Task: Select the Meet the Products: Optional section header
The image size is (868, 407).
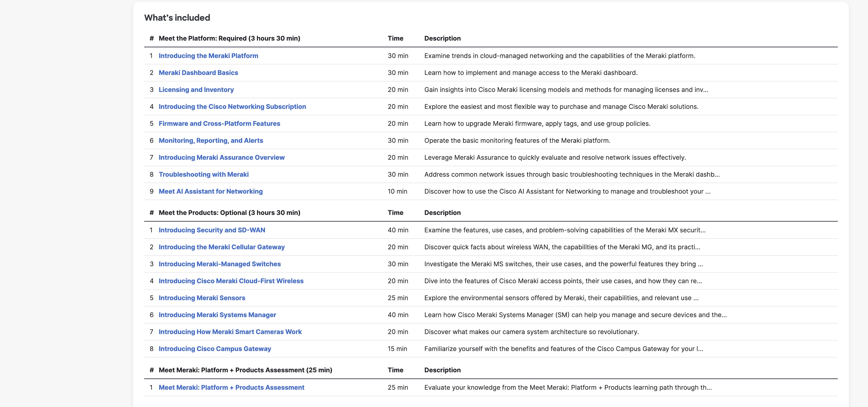Action: click(229, 212)
